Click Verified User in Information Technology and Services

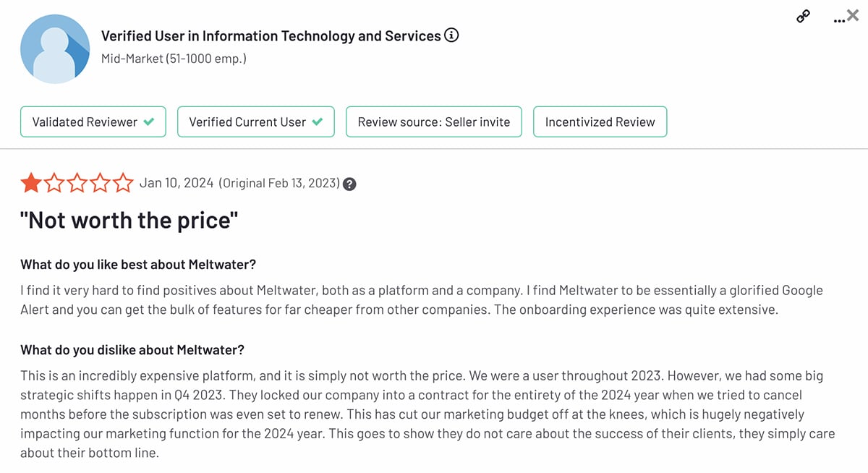271,35
